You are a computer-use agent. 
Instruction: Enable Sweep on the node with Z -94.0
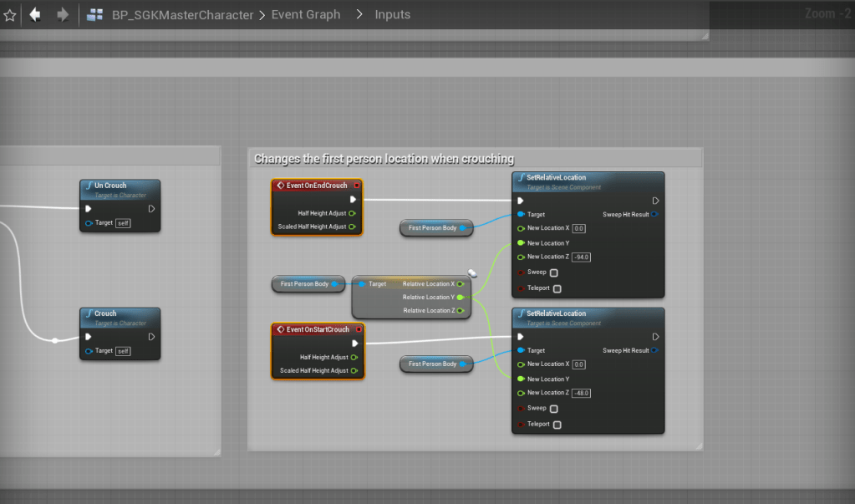[554, 272]
